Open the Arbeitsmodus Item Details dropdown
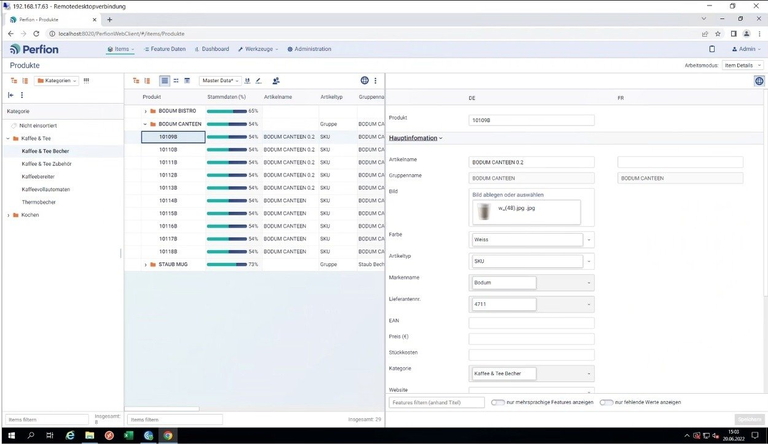The height and width of the screenshot is (444, 768). click(743, 65)
